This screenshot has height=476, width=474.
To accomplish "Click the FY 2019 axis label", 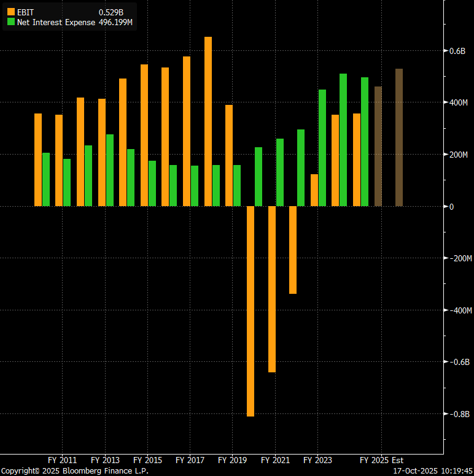I will click(233, 460).
